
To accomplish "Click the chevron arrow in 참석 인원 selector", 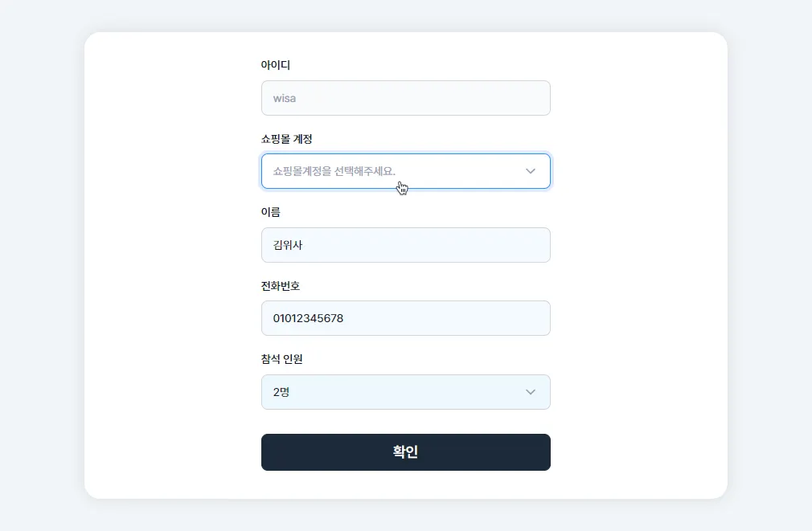I will (531, 392).
